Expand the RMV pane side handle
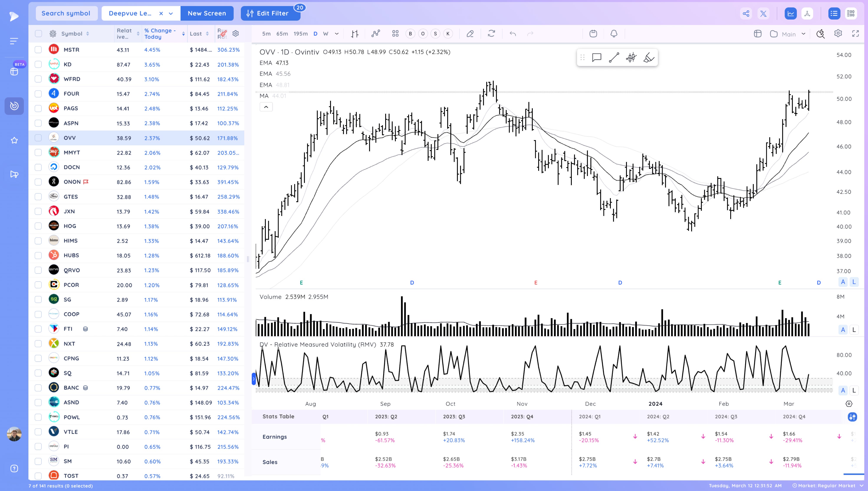This screenshot has width=868, height=491. click(254, 379)
